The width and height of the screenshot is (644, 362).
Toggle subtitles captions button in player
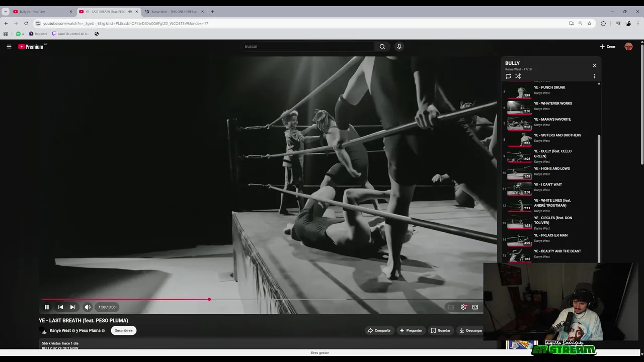pos(451,307)
